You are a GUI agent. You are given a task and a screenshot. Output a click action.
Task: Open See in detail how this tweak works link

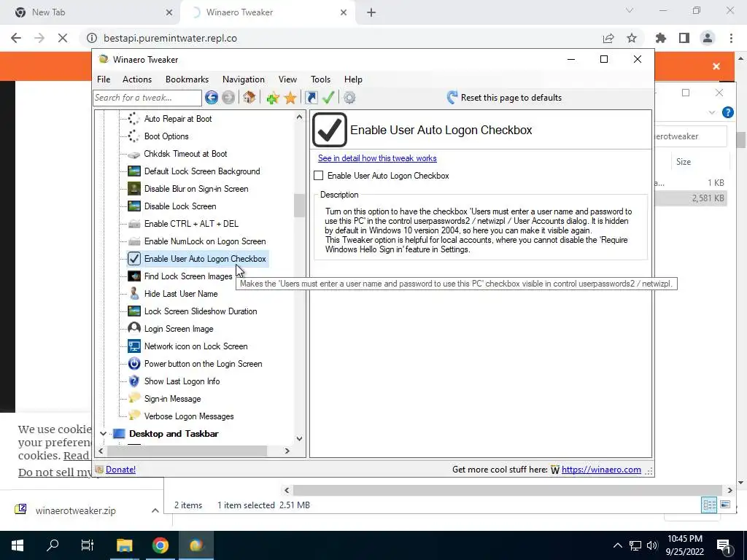(377, 158)
